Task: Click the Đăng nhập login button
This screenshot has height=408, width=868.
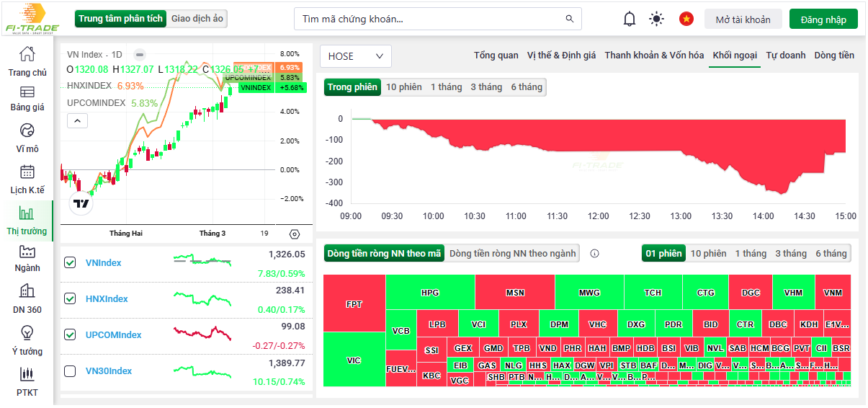Action: point(823,19)
